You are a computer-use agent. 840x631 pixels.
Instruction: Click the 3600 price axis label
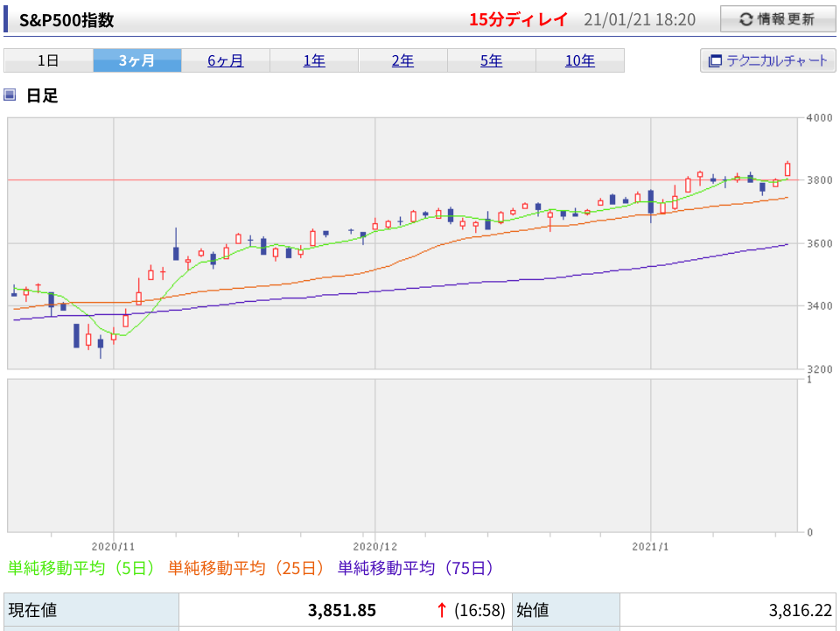(820, 243)
